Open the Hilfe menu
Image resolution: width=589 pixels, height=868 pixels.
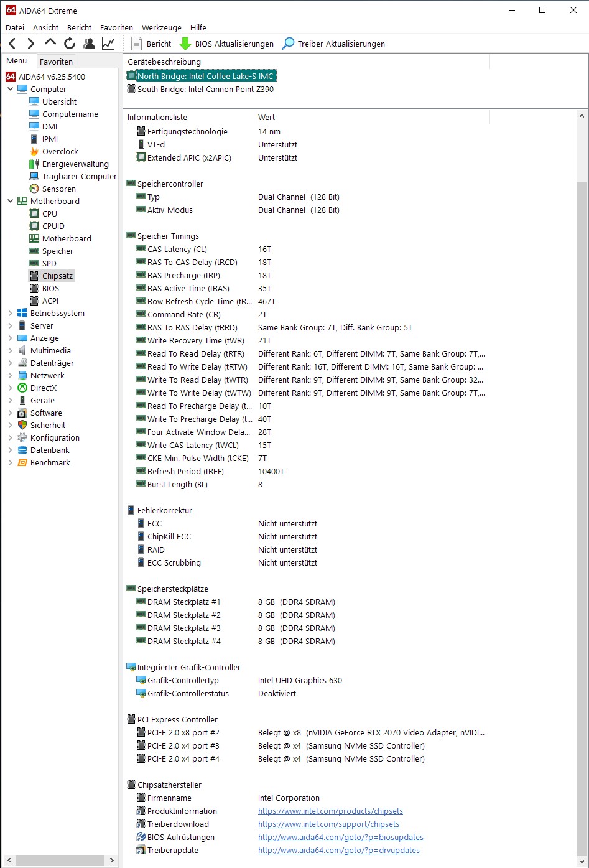click(x=198, y=27)
